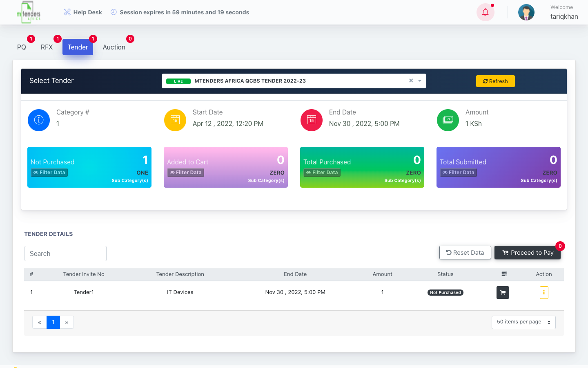Screen dimensions: 588x368
Task: Click the Reset Data button
Action: coord(465,253)
